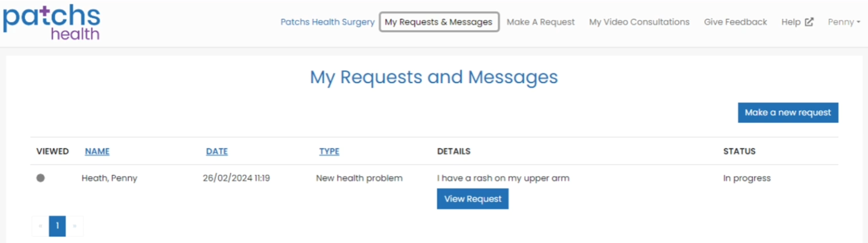Screen dimensions: 868x243
Task: Open the Make A Request menu item
Action: 541,22
